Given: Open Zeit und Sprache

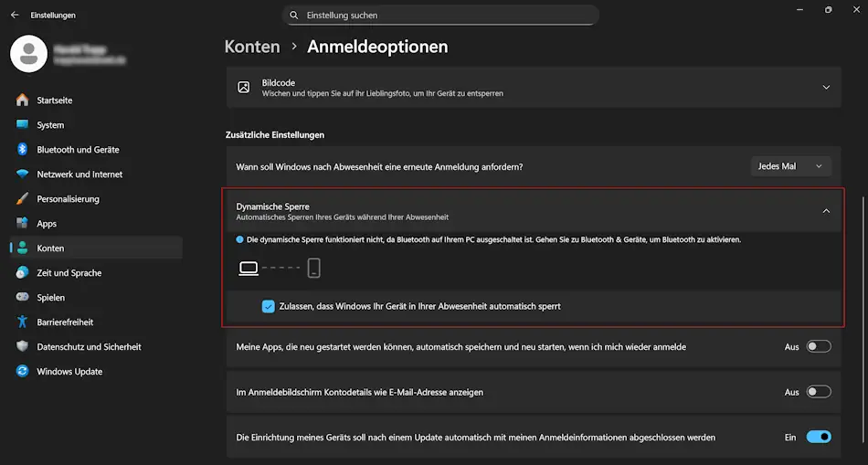Looking at the screenshot, I should point(96,273).
